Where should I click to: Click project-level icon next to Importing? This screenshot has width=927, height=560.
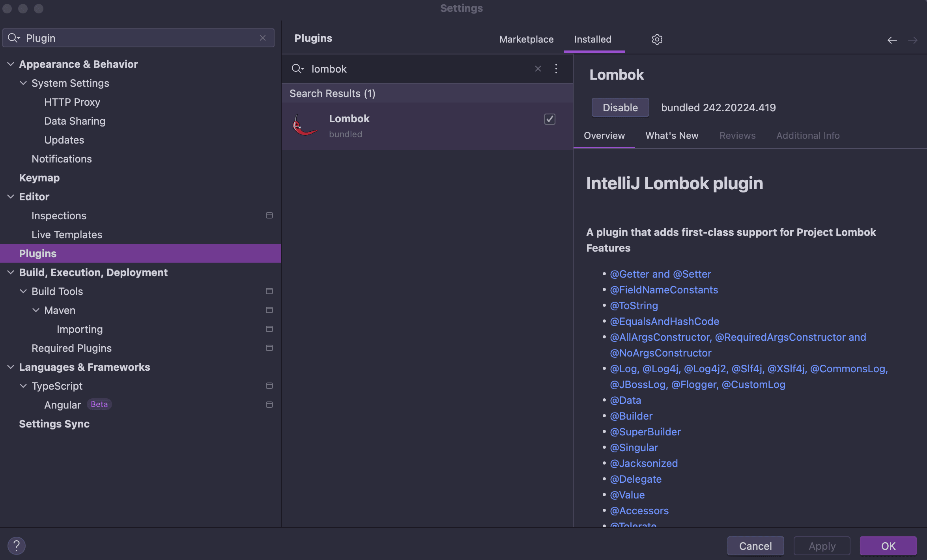coord(269,329)
